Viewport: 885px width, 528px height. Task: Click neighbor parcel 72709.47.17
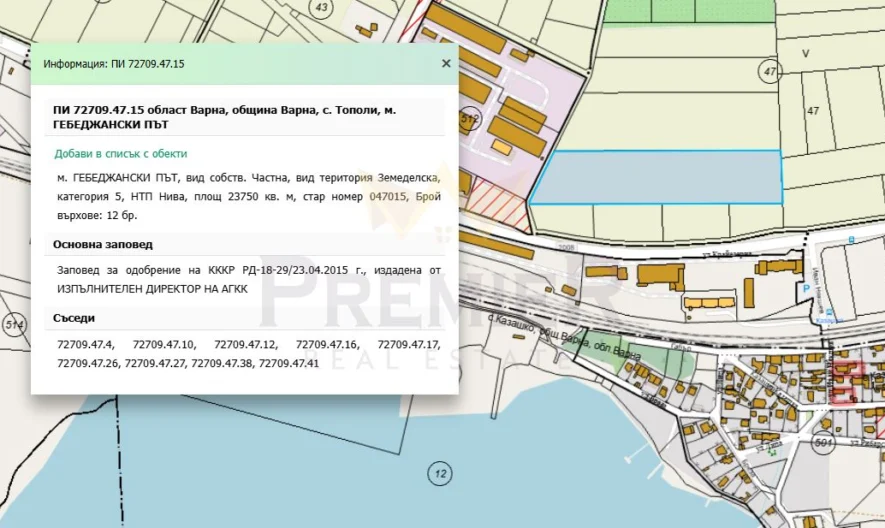click(408, 345)
